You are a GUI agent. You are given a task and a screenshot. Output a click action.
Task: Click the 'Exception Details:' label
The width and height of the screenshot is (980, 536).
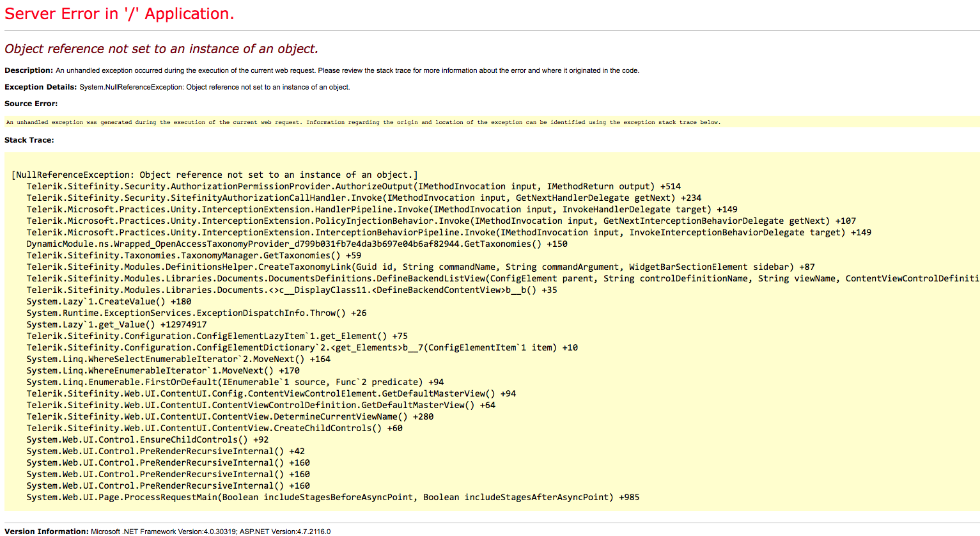pos(40,87)
